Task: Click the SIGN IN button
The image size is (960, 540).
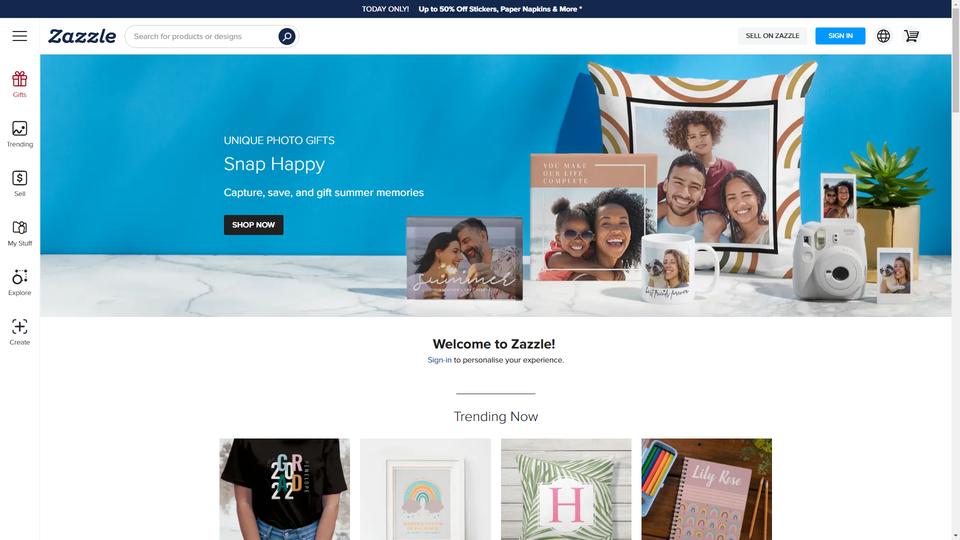Action: tap(840, 36)
